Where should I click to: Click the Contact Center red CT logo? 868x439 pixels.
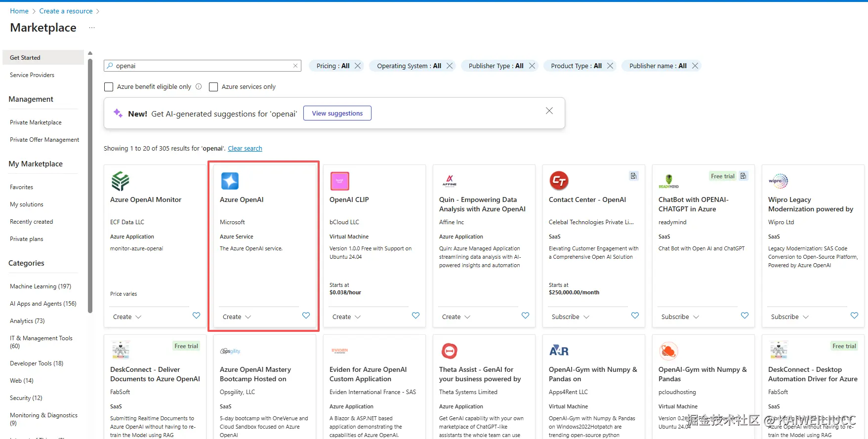(559, 181)
